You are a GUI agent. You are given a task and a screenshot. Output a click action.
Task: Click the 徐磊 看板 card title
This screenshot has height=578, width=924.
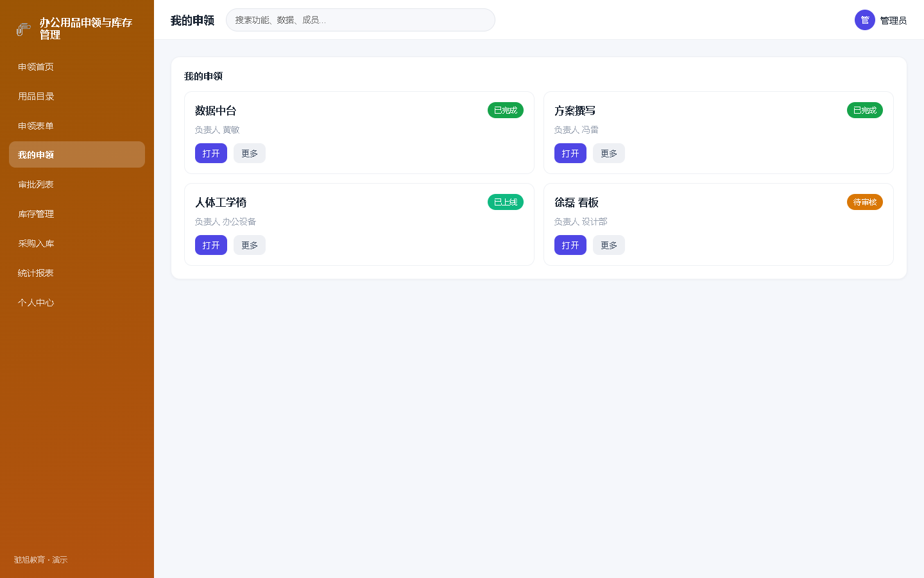(576, 203)
